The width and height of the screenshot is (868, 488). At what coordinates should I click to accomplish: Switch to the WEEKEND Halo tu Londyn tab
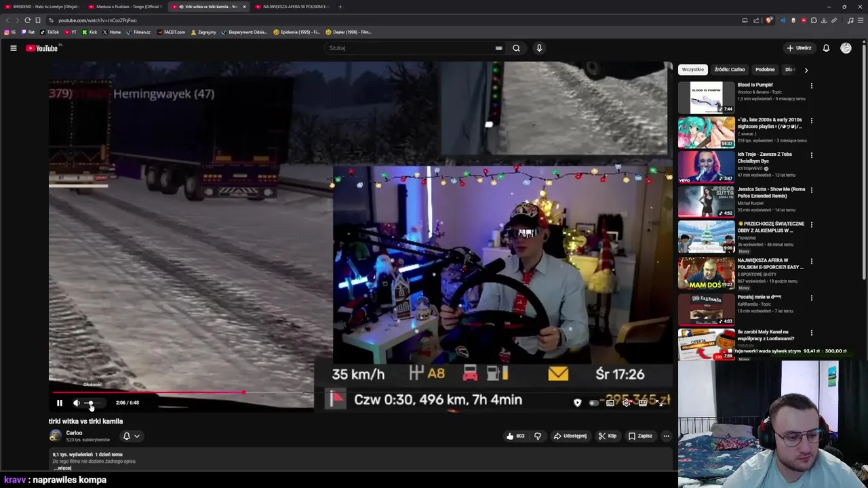[x=43, y=7]
